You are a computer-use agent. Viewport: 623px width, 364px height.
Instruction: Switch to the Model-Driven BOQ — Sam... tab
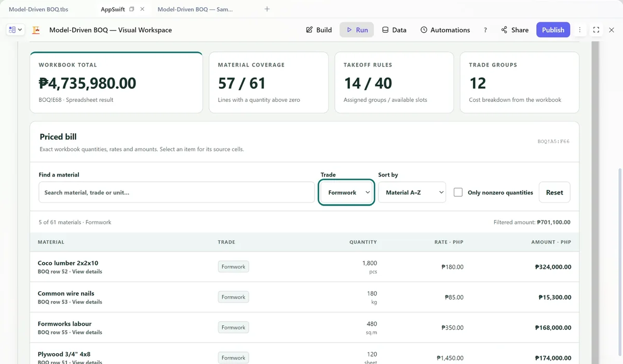(195, 9)
